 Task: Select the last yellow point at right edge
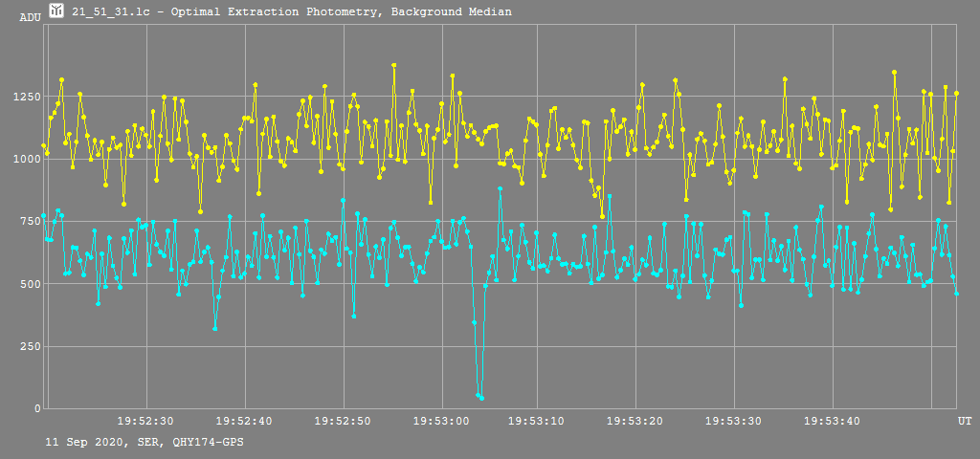(956, 93)
